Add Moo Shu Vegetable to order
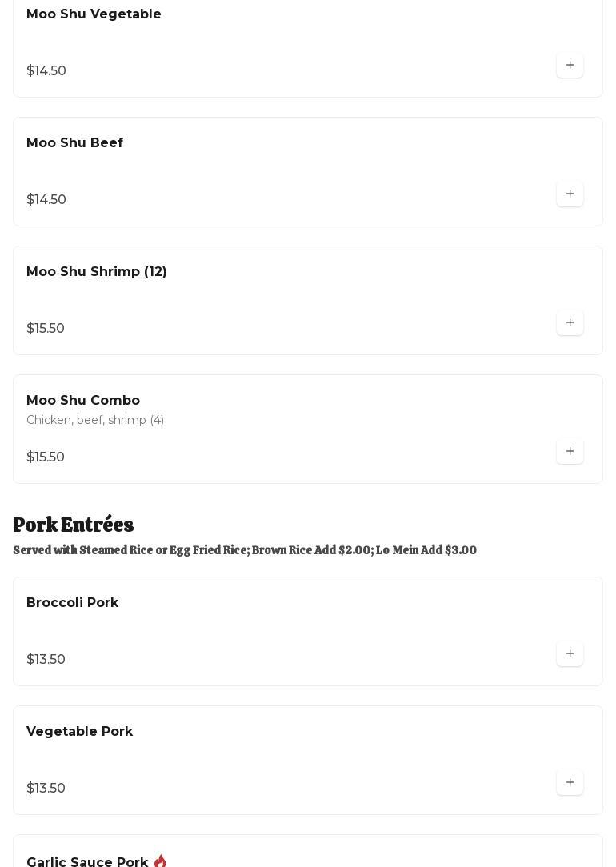The image size is (616, 867). pyautogui.click(x=570, y=65)
